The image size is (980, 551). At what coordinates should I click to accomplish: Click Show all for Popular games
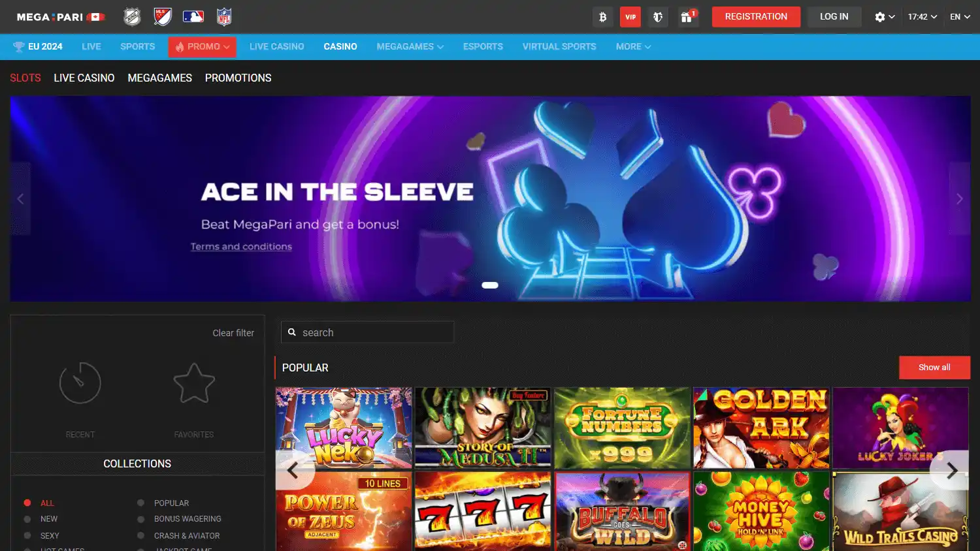point(934,368)
